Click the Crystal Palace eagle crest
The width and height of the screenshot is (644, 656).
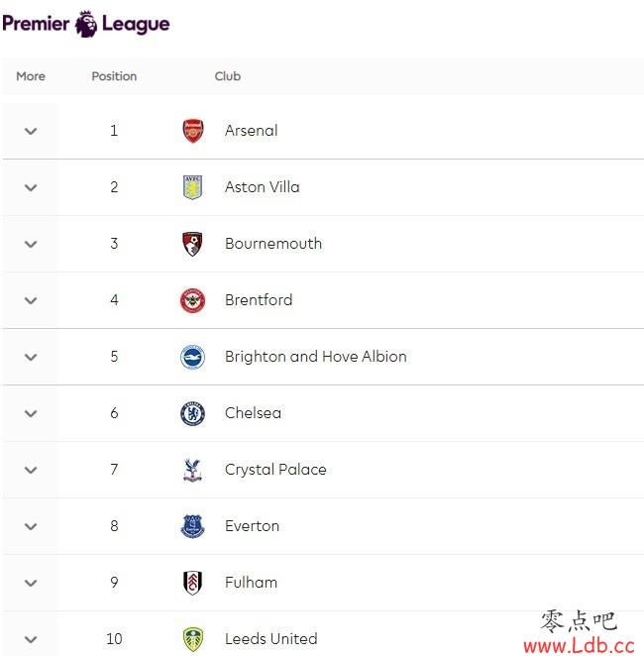(x=192, y=470)
